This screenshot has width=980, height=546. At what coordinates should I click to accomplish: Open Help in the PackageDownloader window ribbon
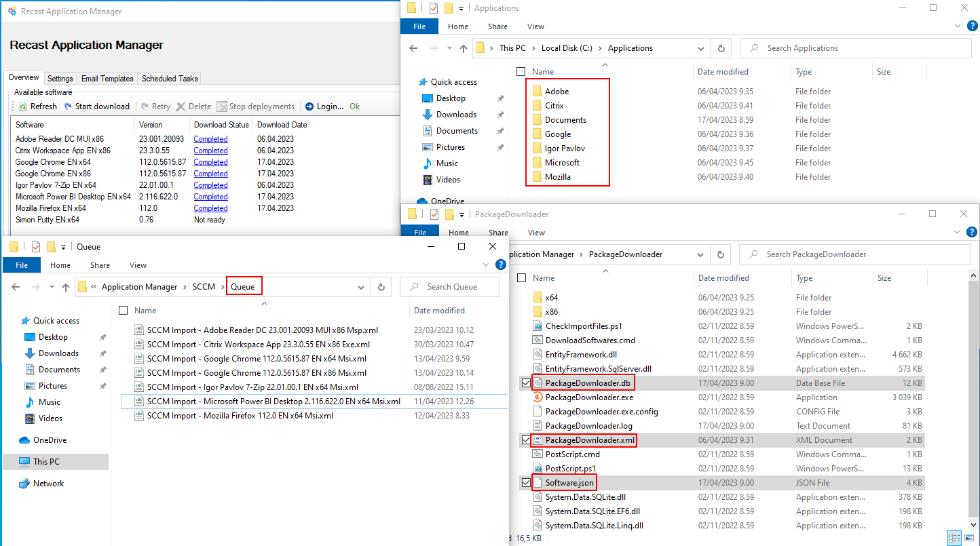click(x=972, y=232)
